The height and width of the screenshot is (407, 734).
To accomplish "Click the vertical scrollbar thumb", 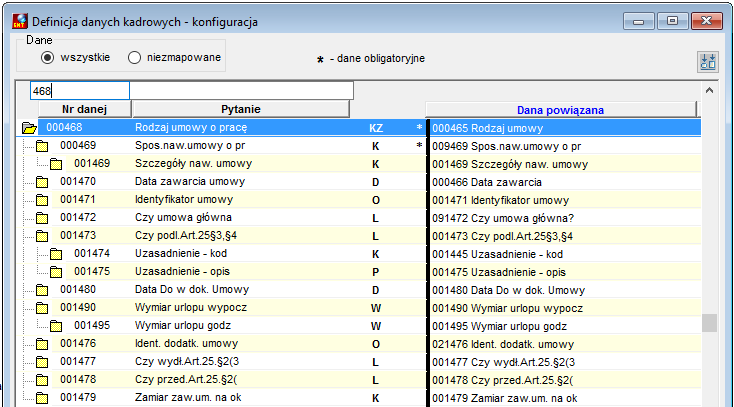I will pyautogui.click(x=710, y=323).
